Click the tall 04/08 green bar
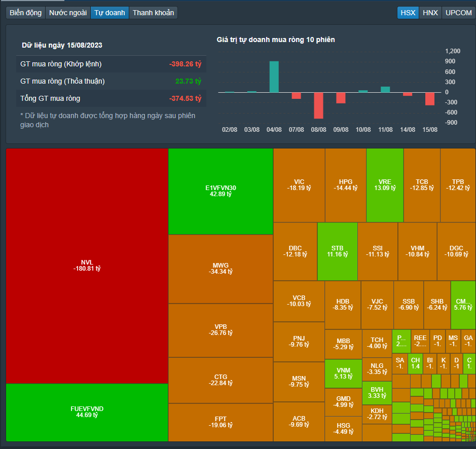 [x=274, y=77]
